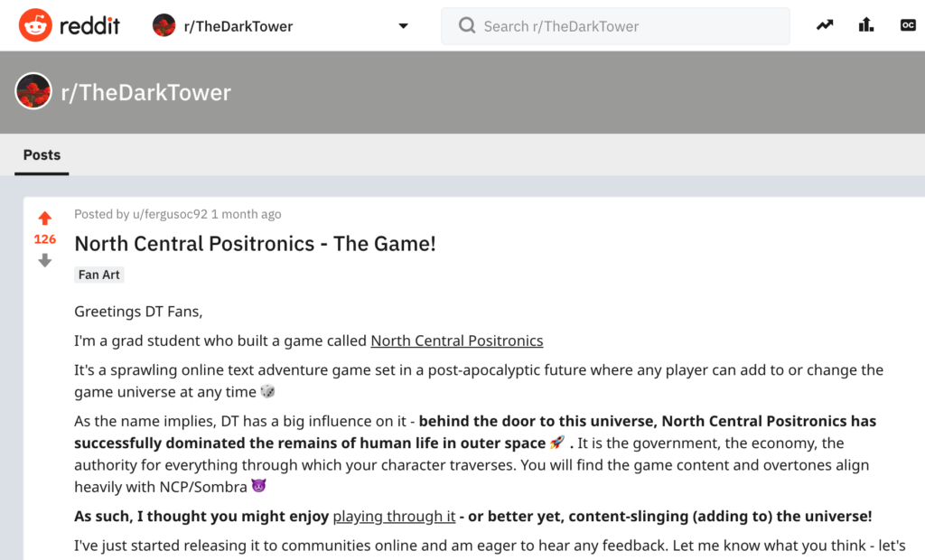Screen dimensions: 925x560
Task: Click the r/TheDarkTower banner title
Action: [x=145, y=92]
